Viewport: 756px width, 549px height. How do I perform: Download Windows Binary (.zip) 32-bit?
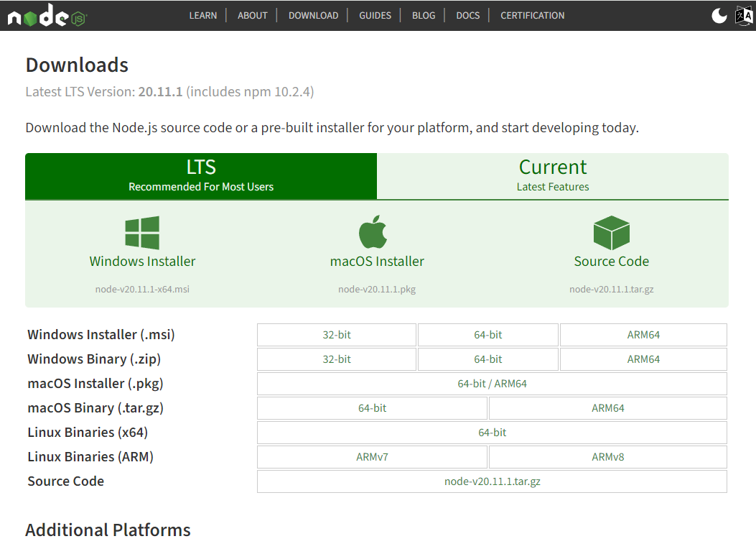pos(337,359)
